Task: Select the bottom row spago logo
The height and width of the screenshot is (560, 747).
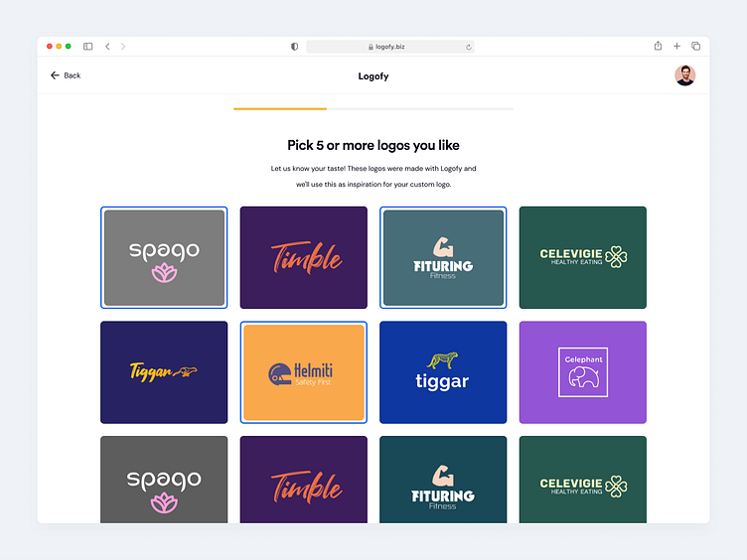Action: pos(164,480)
